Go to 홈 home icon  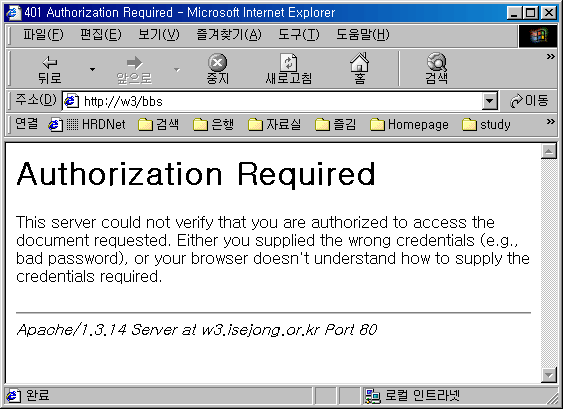[359, 62]
